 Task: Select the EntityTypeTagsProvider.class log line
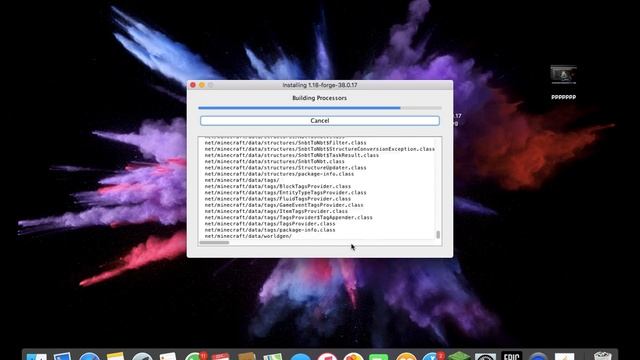(285, 192)
